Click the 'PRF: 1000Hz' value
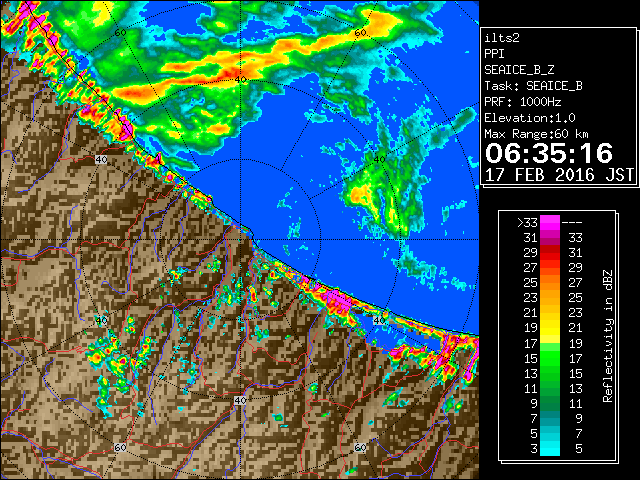Screen dimensions: 640x480 (523, 102)
